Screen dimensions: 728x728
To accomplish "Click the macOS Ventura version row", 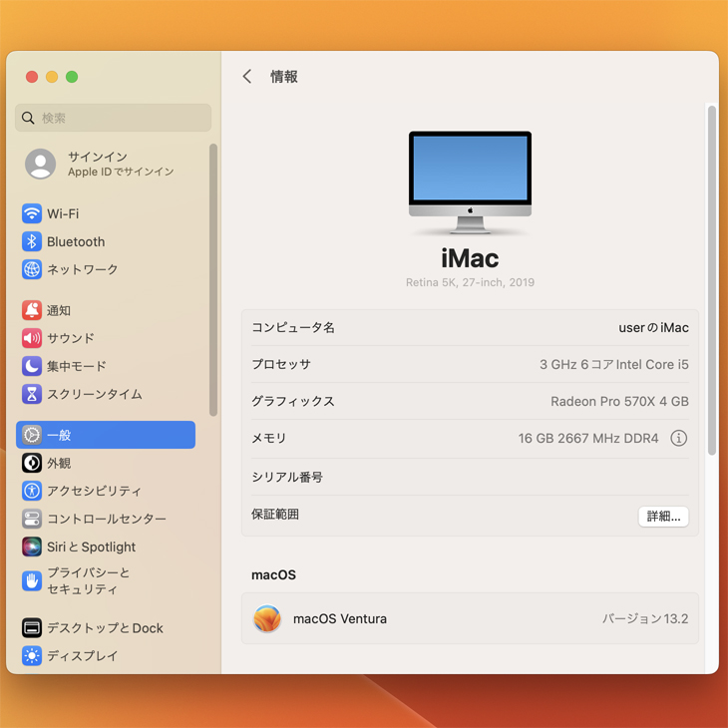I will point(470,618).
